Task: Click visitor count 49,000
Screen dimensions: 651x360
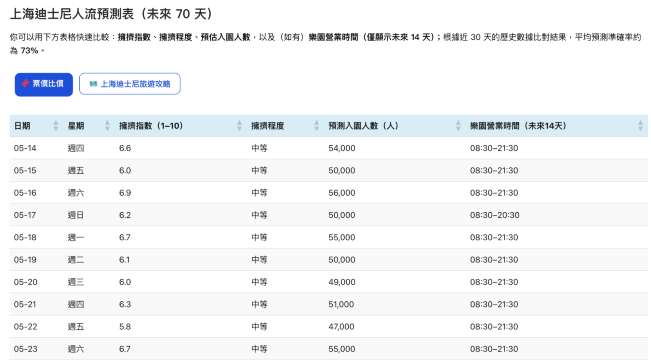Action: point(342,282)
